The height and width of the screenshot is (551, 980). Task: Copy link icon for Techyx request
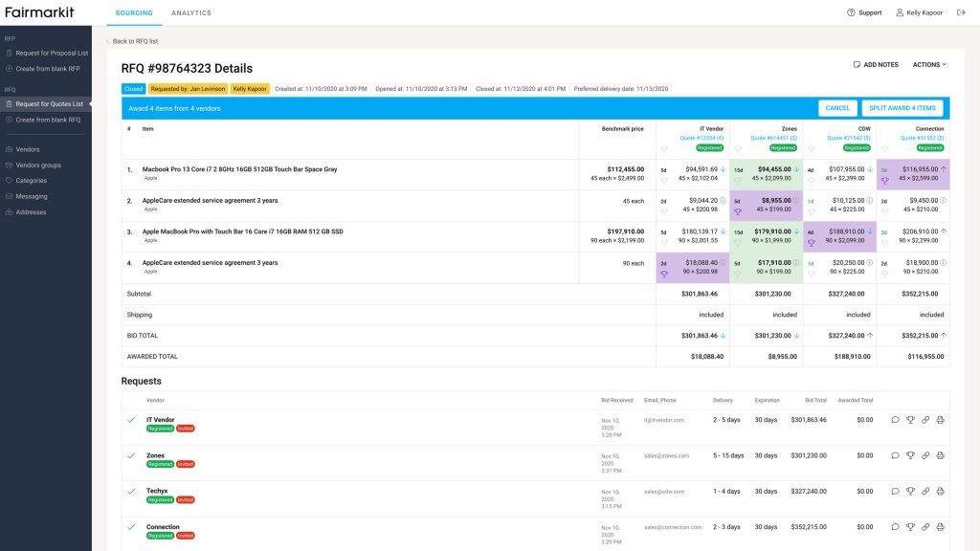(x=925, y=491)
